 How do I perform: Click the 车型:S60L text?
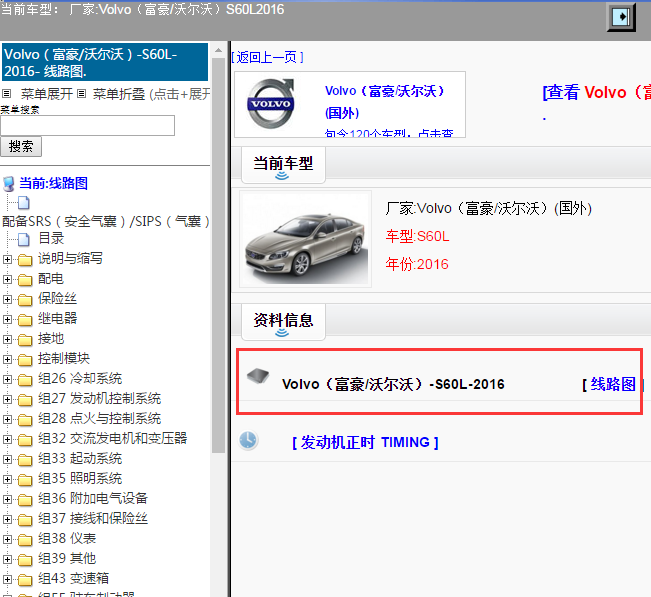(x=417, y=237)
